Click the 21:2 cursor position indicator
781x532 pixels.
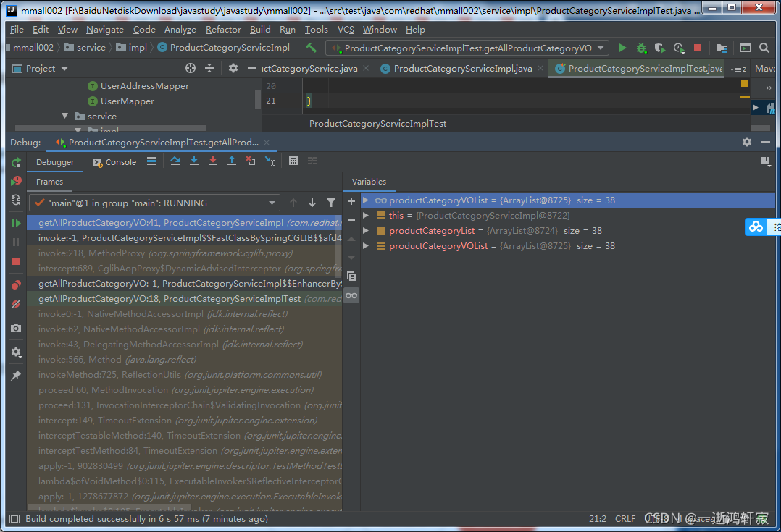(597, 518)
